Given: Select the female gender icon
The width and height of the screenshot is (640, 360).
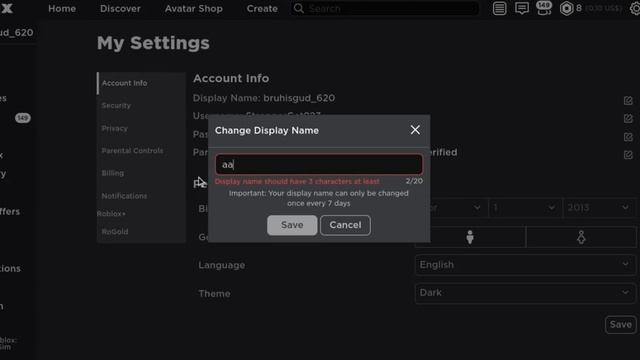Looking at the screenshot, I should click(x=581, y=237).
